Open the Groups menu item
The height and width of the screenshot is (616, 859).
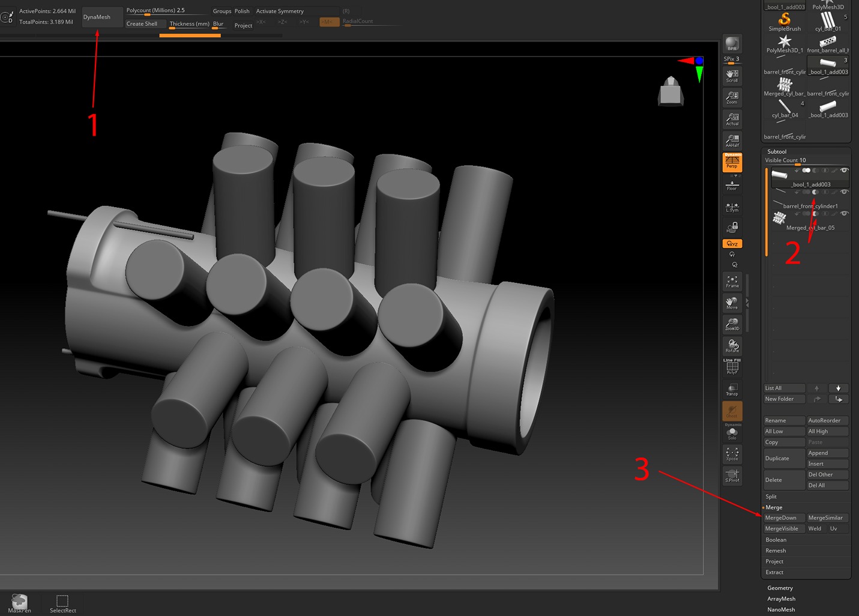pos(222,11)
